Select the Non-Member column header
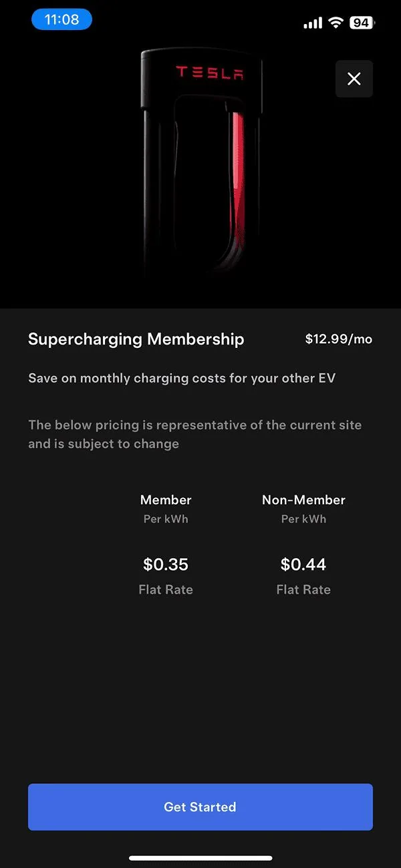This screenshot has height=868, width=401. point(303,500)
